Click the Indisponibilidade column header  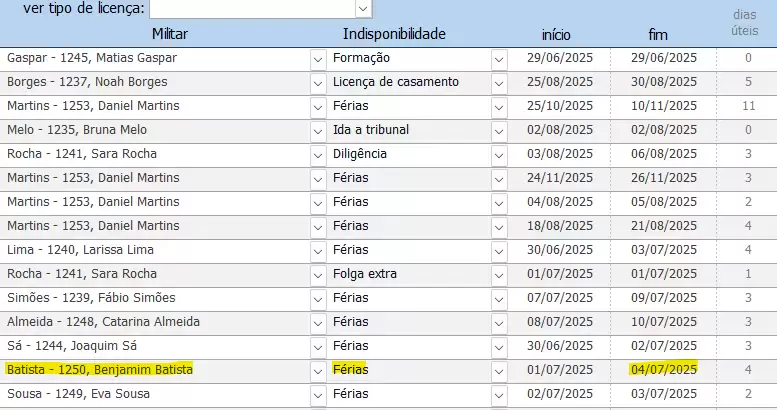tap(394, 34)
